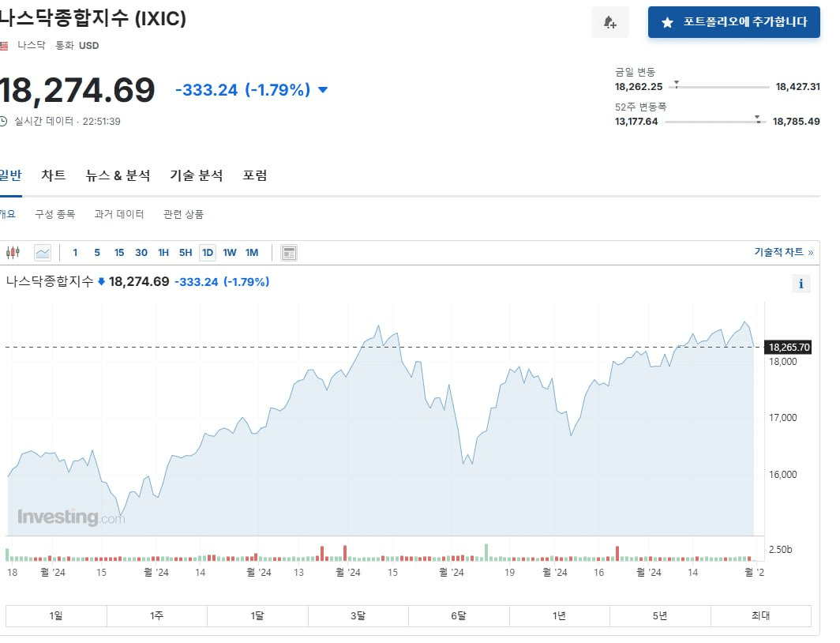Select the 1D interval

pyautogui.click(x=208, y=252)
